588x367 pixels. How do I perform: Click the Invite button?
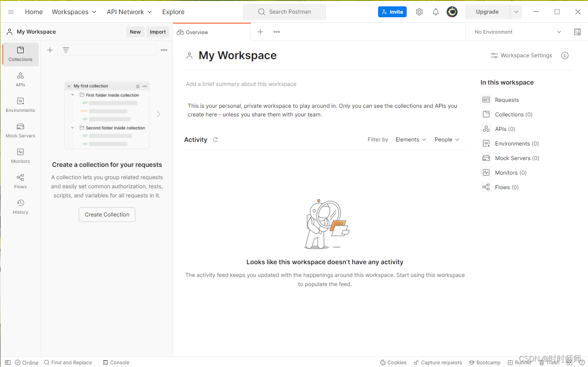(x=392, y=12)
